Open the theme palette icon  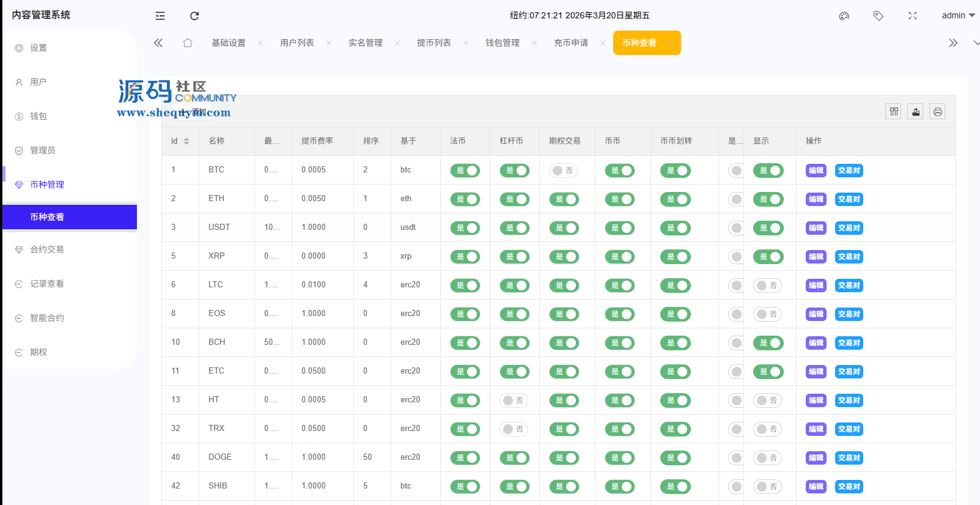(x=844, y=16)
